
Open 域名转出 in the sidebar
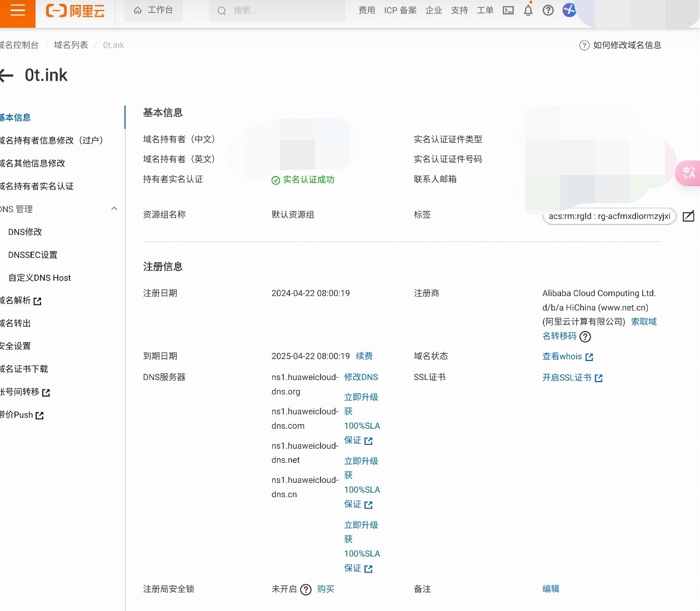click(16, 323)
